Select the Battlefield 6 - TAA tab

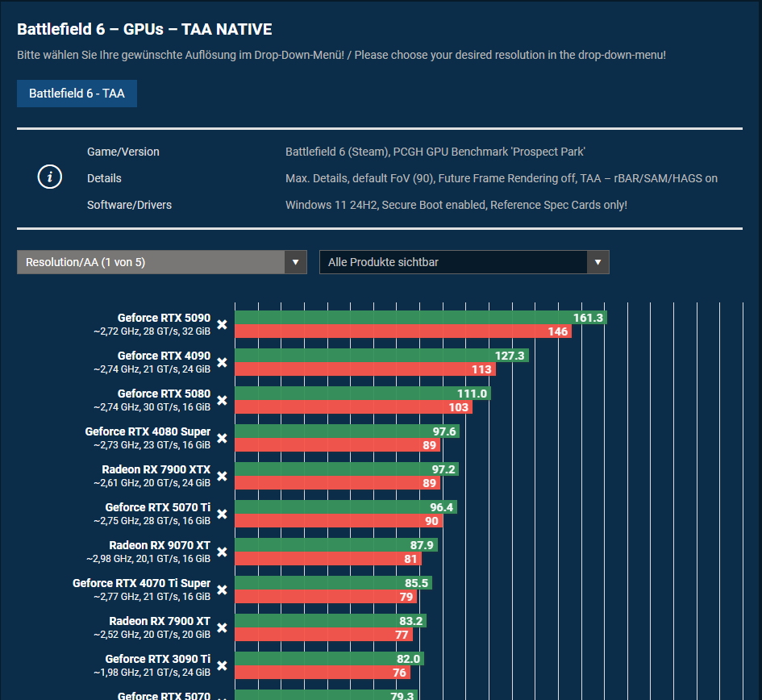coord(77,94)
